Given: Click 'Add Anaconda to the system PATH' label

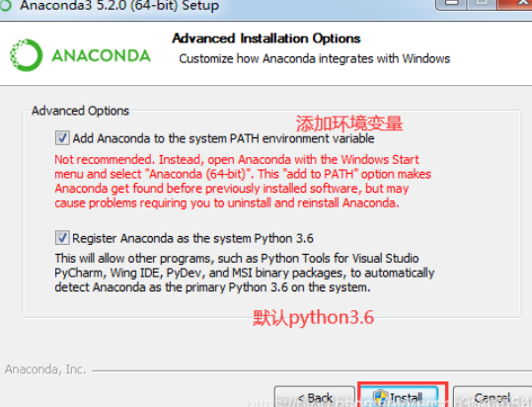Looking at the screenshot, I should click(x=223, y=138).
